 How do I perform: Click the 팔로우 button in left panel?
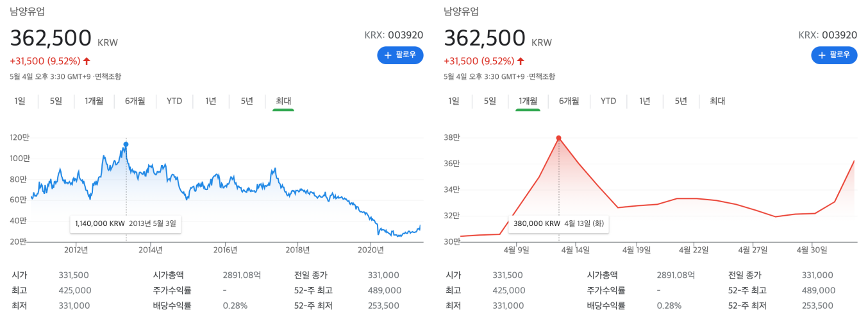(400, 55)
